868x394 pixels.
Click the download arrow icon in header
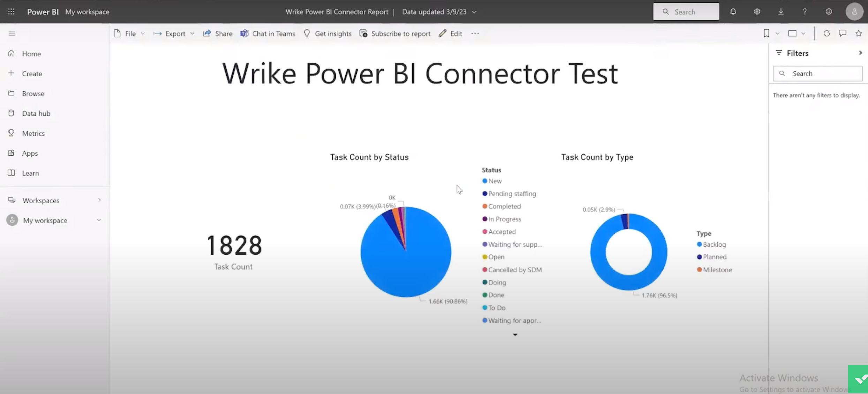pyautogui.click(x=781, y=11)
